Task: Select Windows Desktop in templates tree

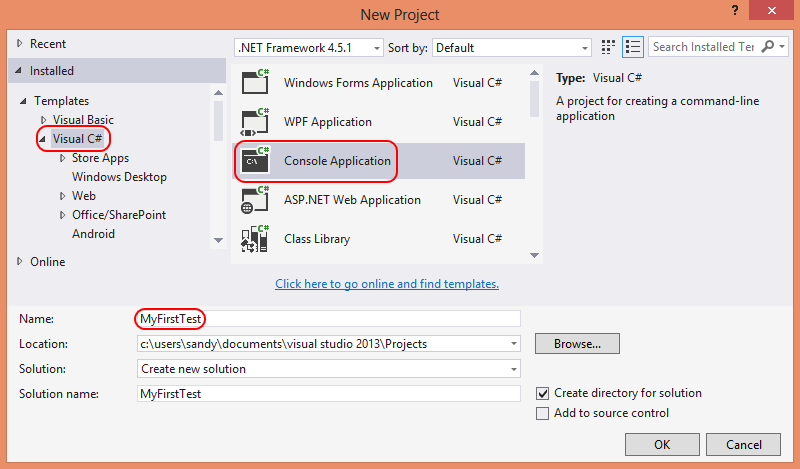Action: pyautogui.click(x=119, y=177)
